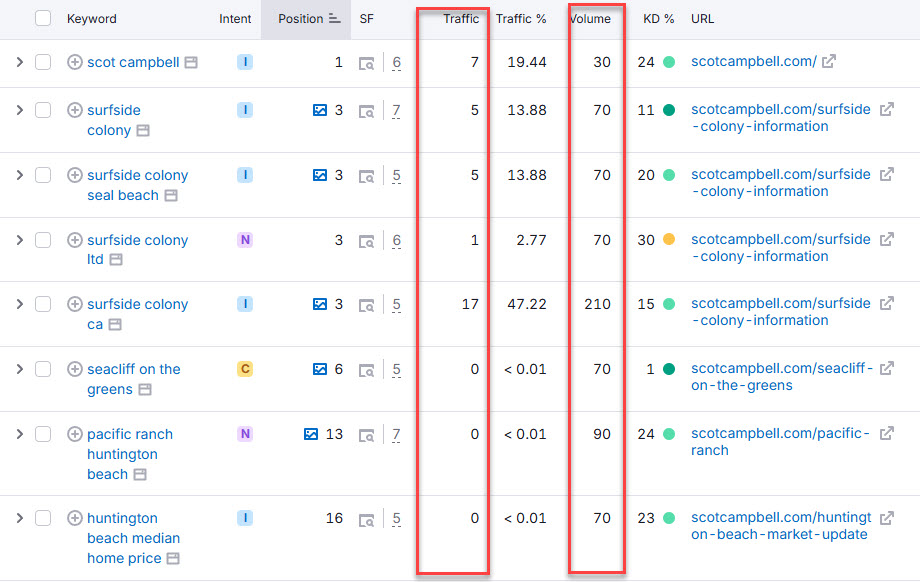Click sort icon in Position column header
Image resolution: width=920 pixels, height=582 pixels.
pyautogui.click(x=334, y=19)
